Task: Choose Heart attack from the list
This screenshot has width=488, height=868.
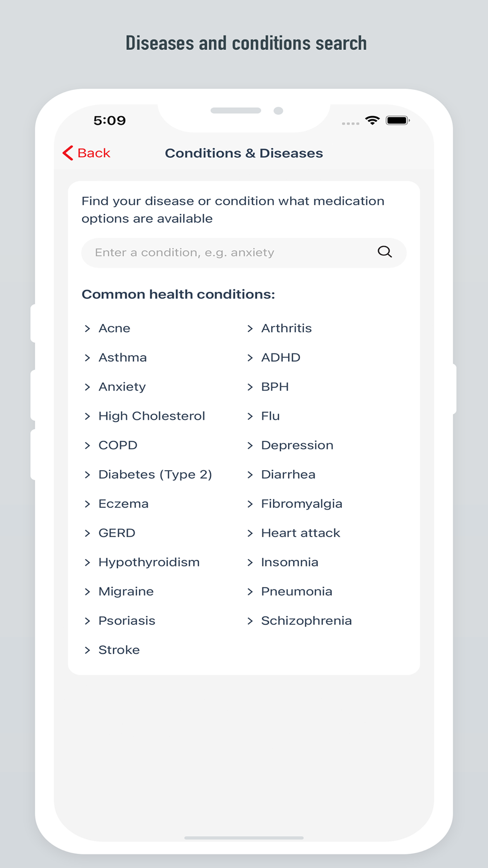Action: 301,533
